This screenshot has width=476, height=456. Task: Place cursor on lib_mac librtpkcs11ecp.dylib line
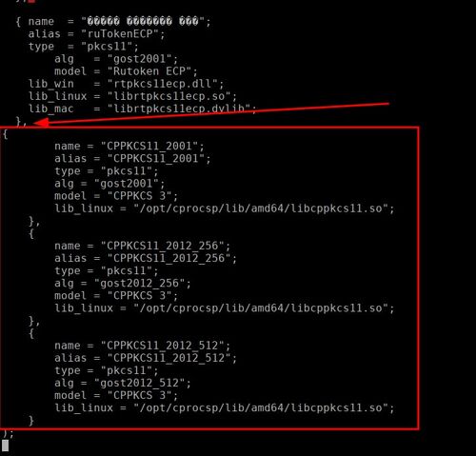pos(142,109)
